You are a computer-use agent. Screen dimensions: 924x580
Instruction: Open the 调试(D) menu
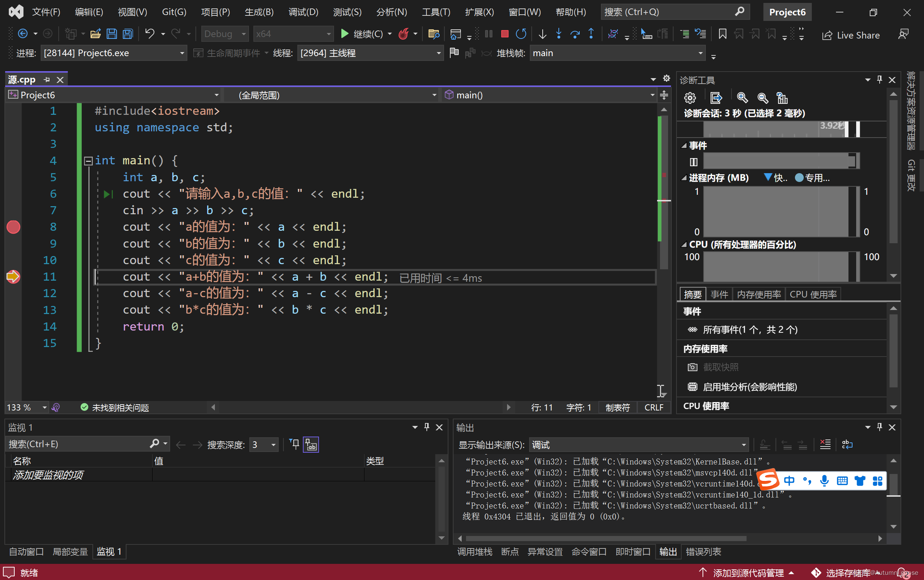click(303, 12)
